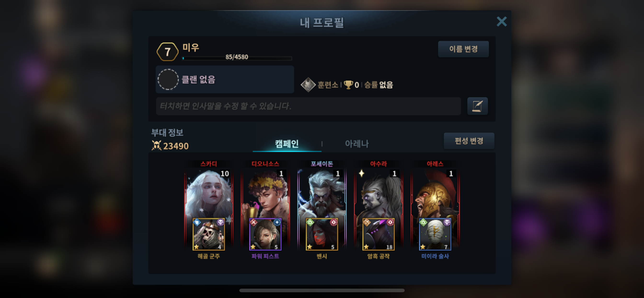Switch to the 아레나 tab
The height and width of the screenshot is (298, 644).
pos(357,144)
